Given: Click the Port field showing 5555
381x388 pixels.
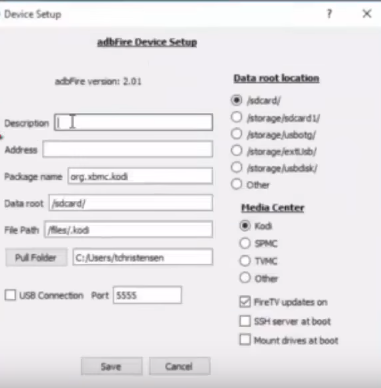Looking at the screenshot, I should pos(147,295).
